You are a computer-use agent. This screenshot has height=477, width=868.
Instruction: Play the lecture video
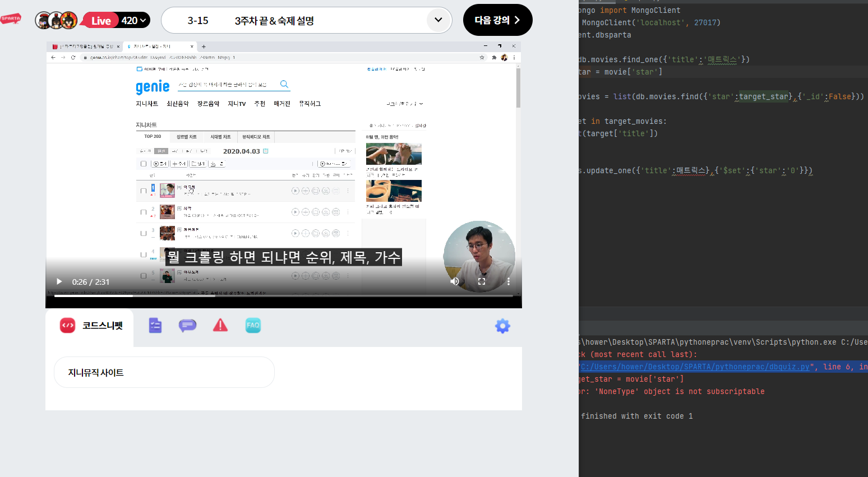point(59,281)
